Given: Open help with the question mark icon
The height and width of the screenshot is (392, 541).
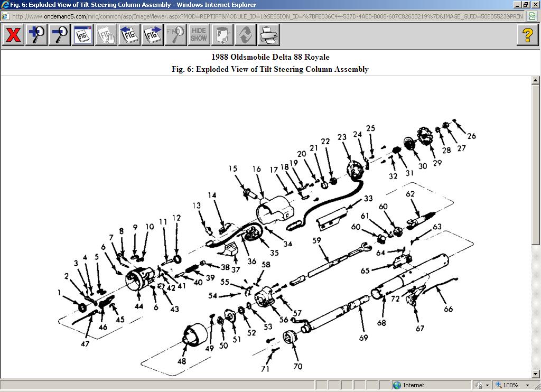Looking at the screenshot, I should pyautogui.click(x=528, y=34).
